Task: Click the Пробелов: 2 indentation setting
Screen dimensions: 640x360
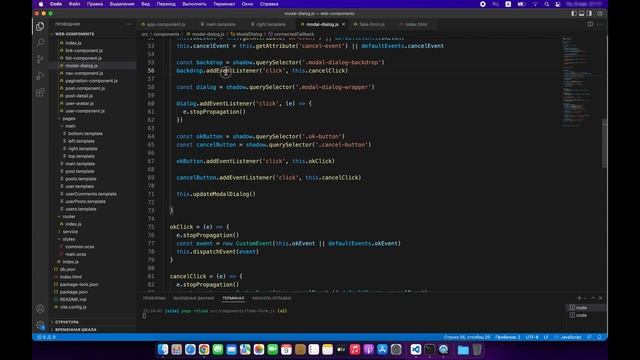Action: click(x=508, y=337)
